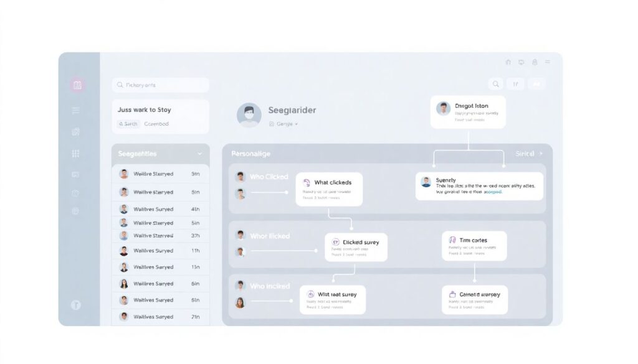This screenshot has width=638, height=364.
Task: Click the home icon in top-right toolbar
Action: [x=508, y=62]
